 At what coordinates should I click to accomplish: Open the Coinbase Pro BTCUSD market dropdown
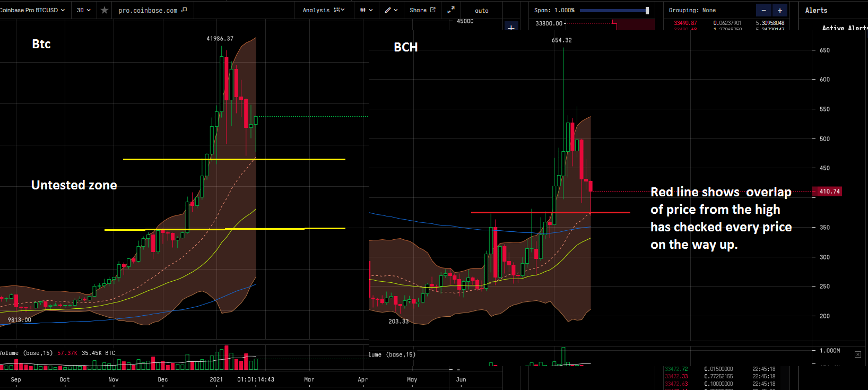click(32, 10)
